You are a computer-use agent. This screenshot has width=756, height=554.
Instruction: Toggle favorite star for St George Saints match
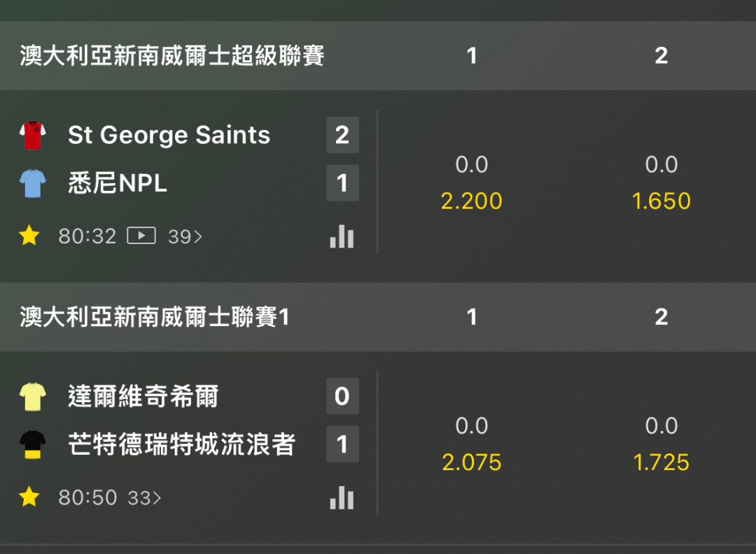point(29,236)
